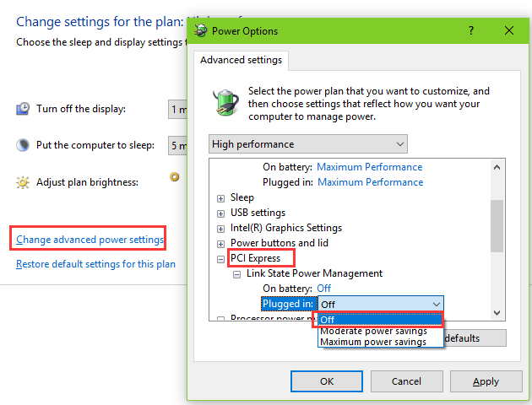Click the Power Options title bar icon

[x=200, y=30]
